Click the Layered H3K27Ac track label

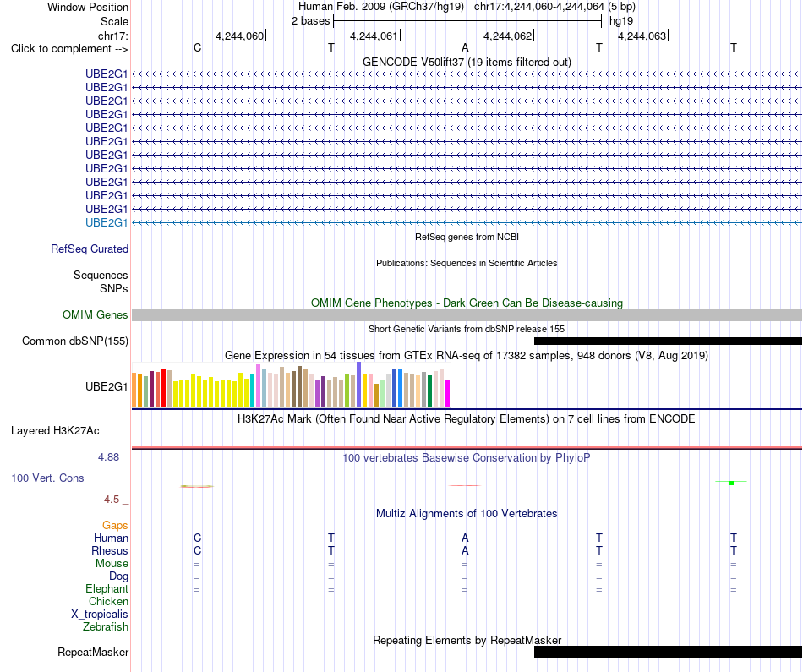(55, 431)
